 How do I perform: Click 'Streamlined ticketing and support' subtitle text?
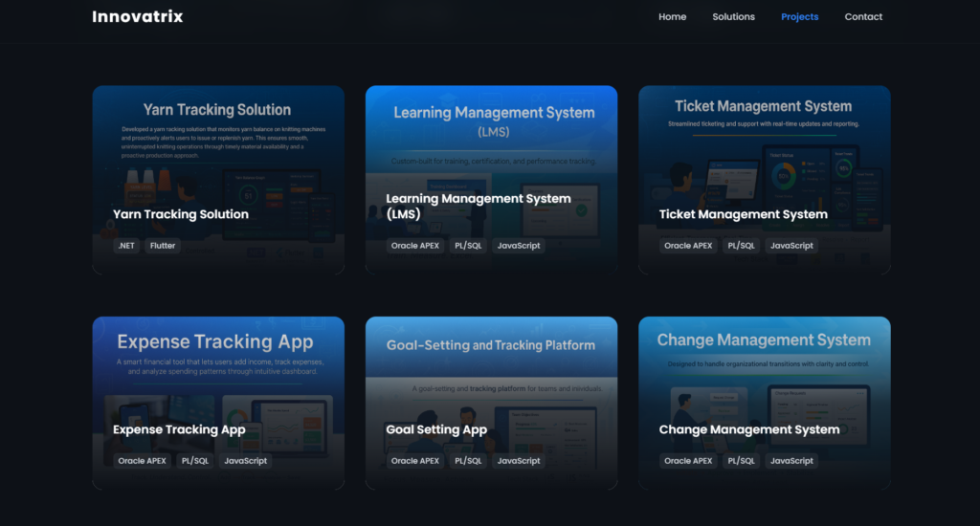click(x=763, y=123)
